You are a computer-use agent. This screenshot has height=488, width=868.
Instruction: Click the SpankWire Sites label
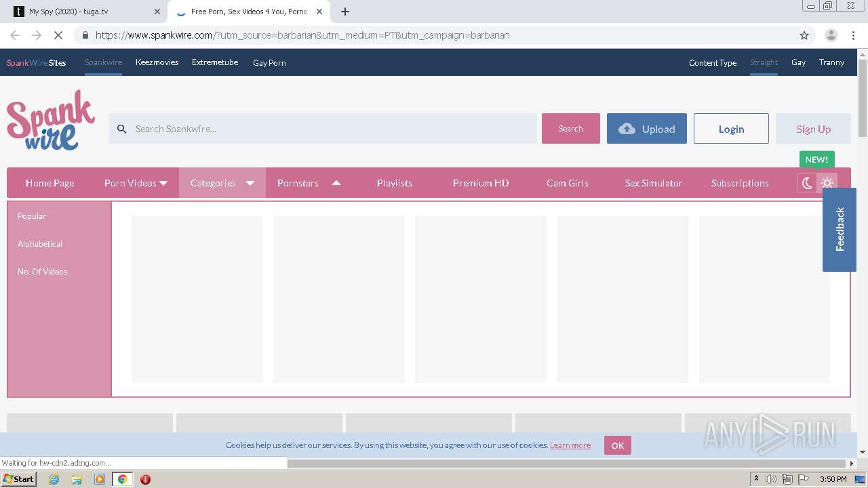37,62
